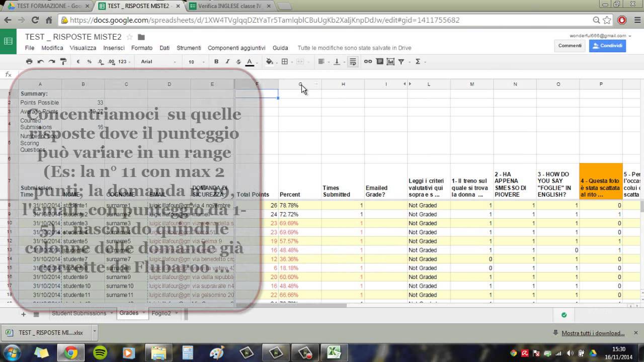Open the Formato menu
Viewport: 644px width, 362px height.
(142, 48)
